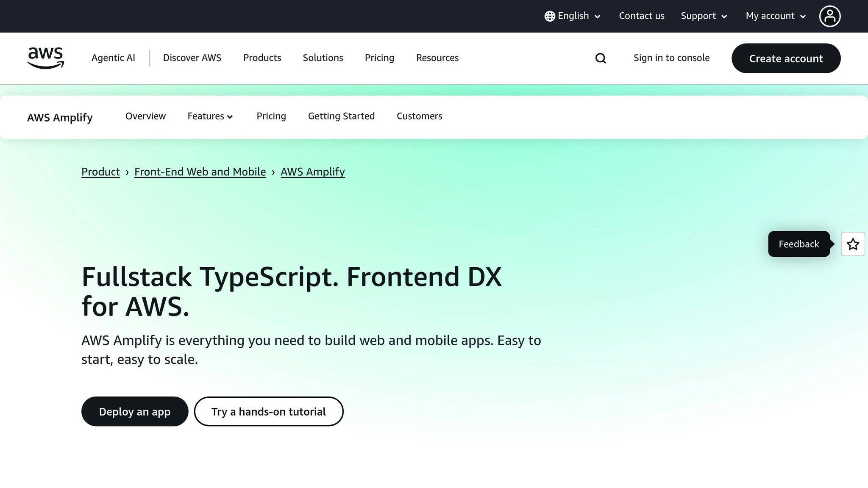
Task: Click the feedback star icon
Action: [853, 244]
